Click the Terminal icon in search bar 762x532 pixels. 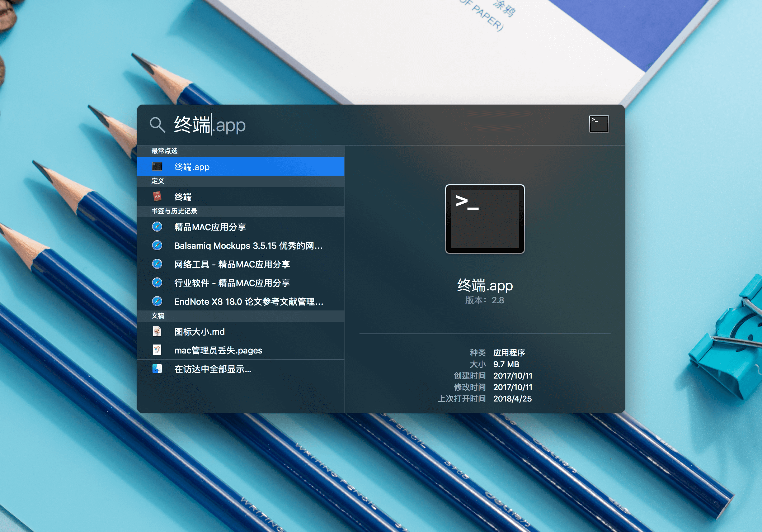pos(599,124)
